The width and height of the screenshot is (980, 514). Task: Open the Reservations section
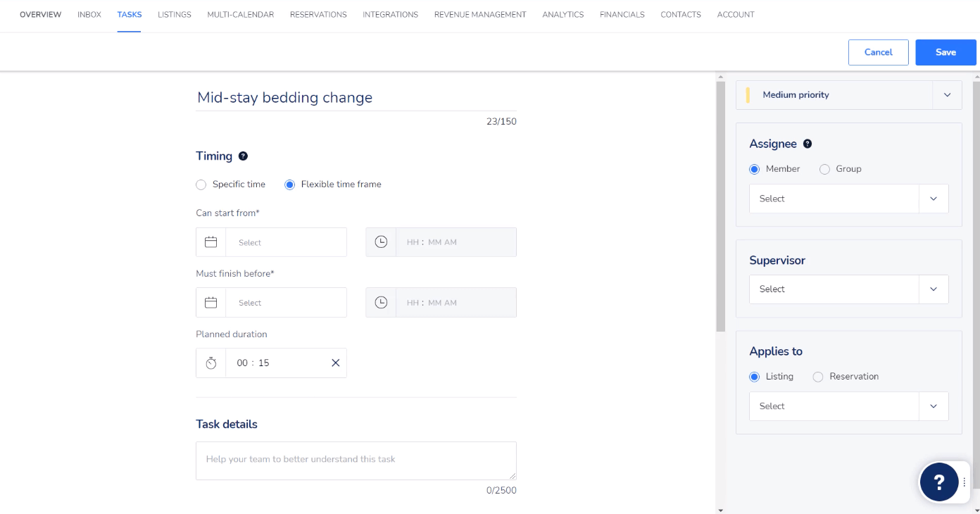point(318,14)
